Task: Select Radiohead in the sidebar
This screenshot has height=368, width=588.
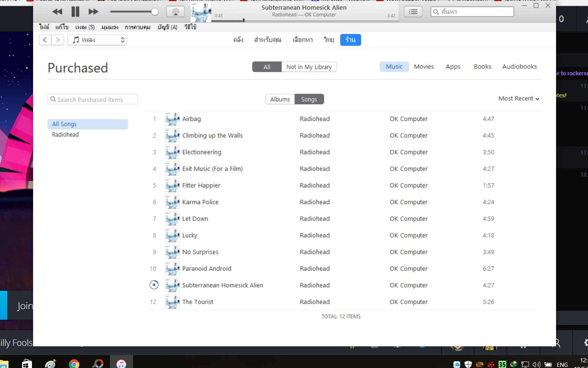Action: click(65, 135)
